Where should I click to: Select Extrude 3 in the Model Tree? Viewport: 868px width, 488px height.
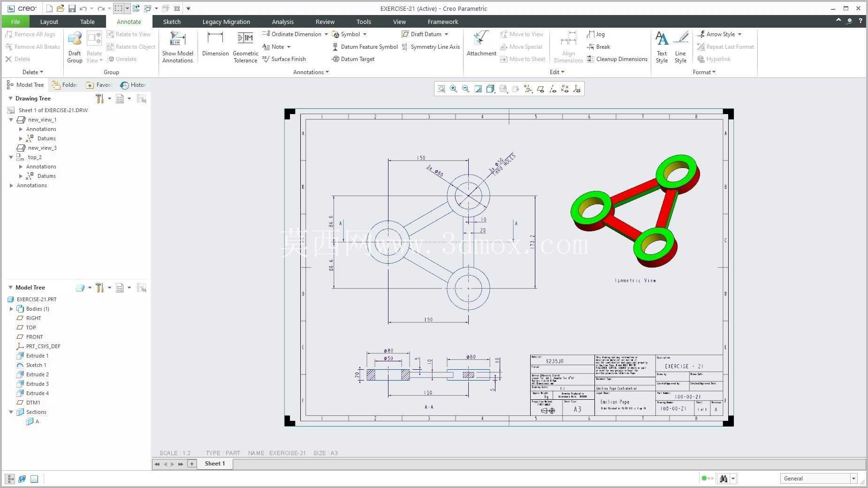33,384
